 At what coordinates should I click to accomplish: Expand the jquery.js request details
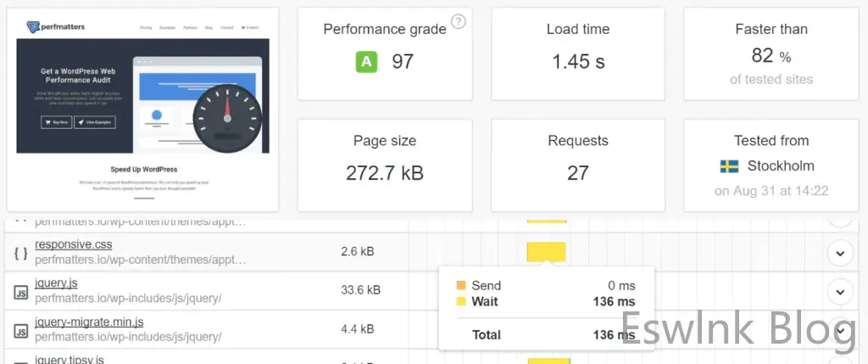839,292
